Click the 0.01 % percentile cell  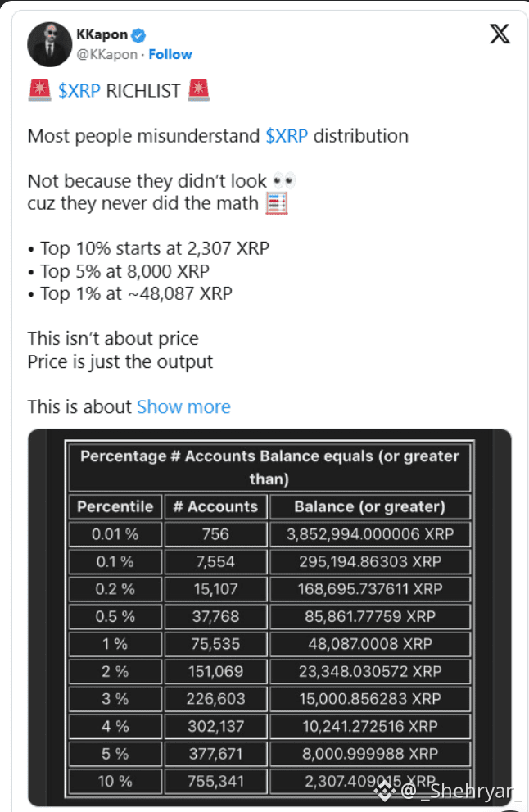pyautogui.click(x=115, y=534)
